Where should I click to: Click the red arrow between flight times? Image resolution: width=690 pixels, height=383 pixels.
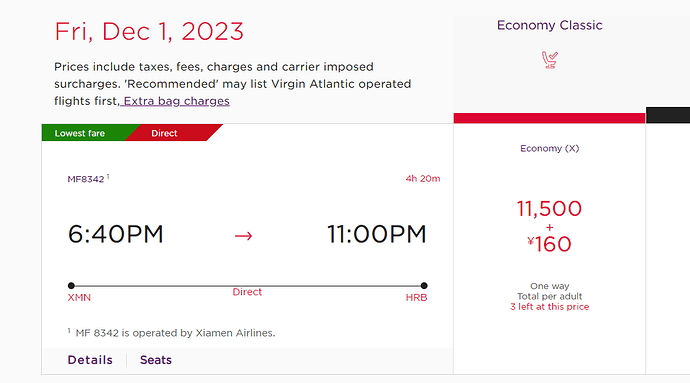click(243, 236)
